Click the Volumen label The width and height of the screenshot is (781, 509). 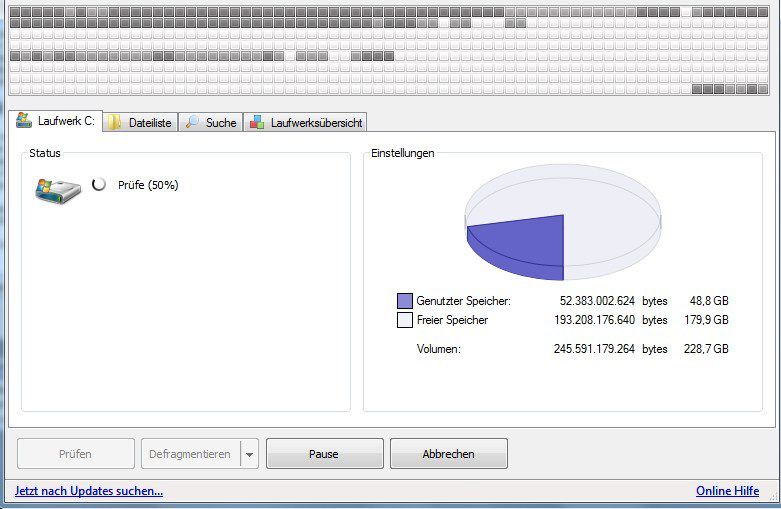[439, 349]
